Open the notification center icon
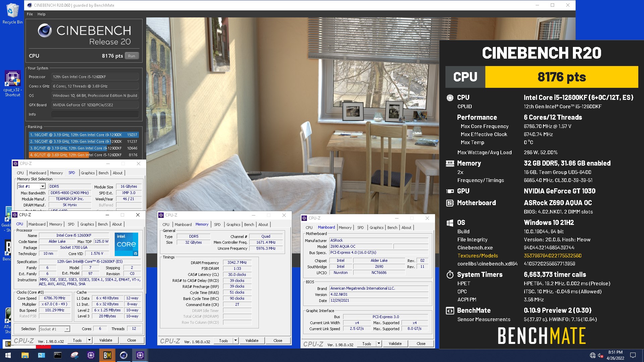Screen dimensions: 644x362 pos(633,355)
